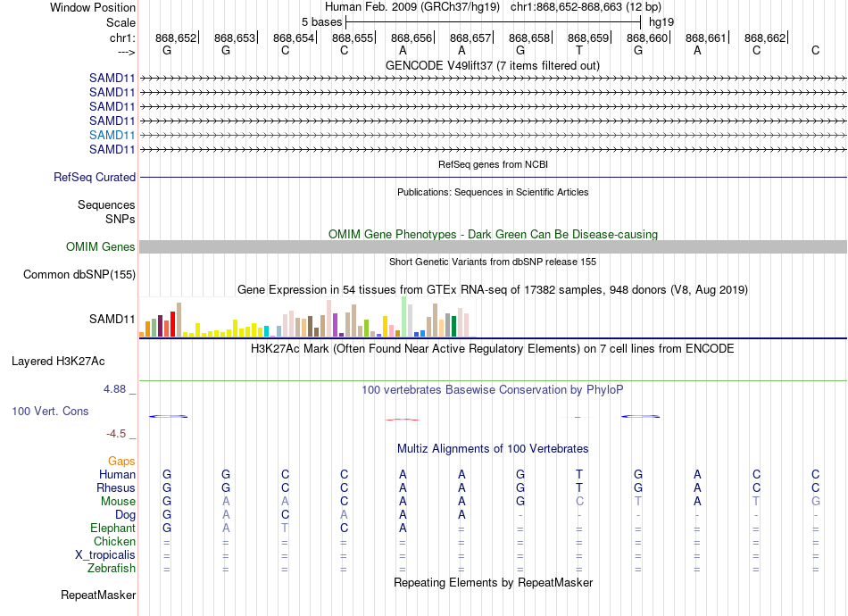Click Multiz Alignments of 100 Vertebrates title
The width and height of the screenshot is (848, 616).
pos(493,449)
